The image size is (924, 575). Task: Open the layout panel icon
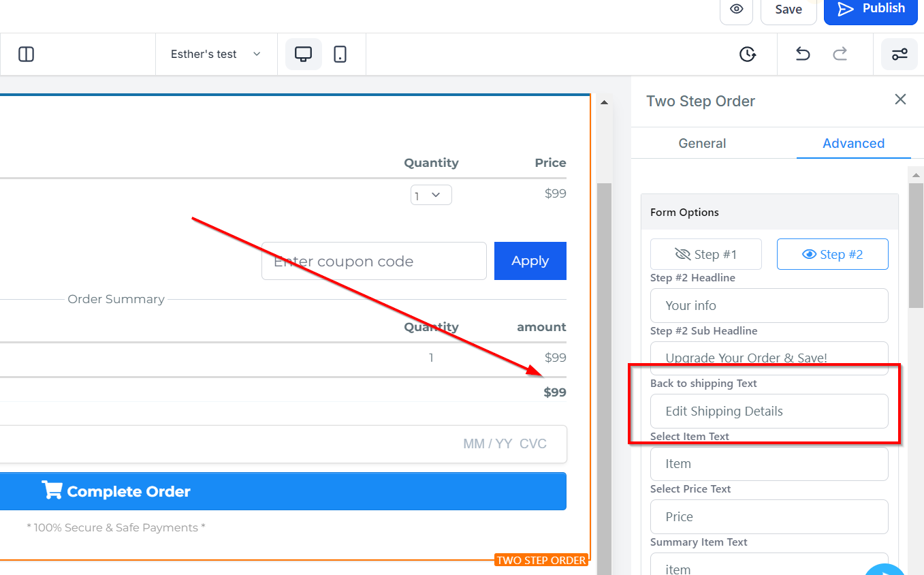point(27,55)
